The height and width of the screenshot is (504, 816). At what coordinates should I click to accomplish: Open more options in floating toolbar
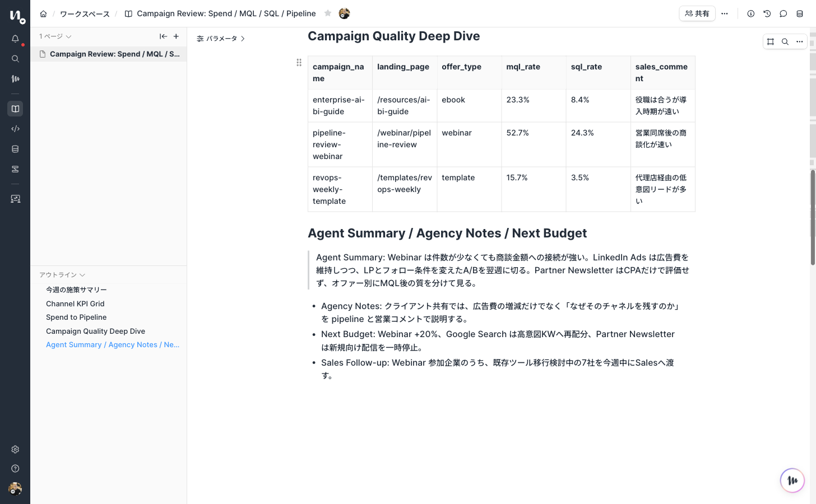coord(800,41)
